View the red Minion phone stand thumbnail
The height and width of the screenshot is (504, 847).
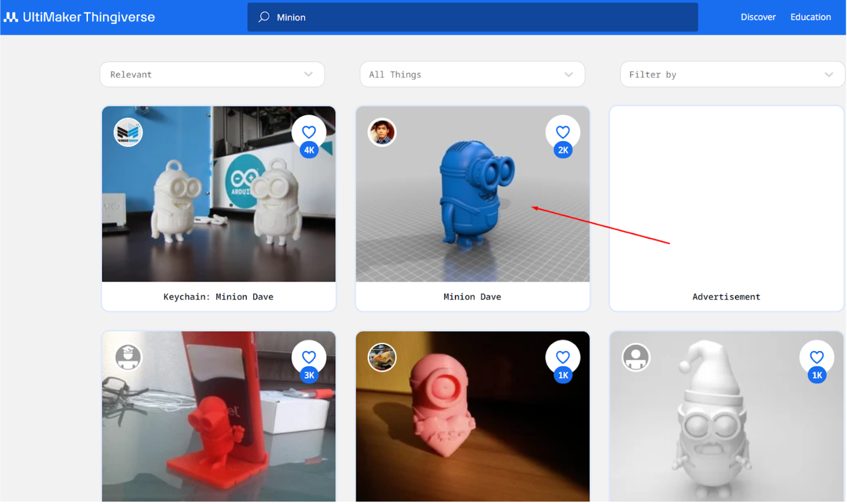coord(219,416)
